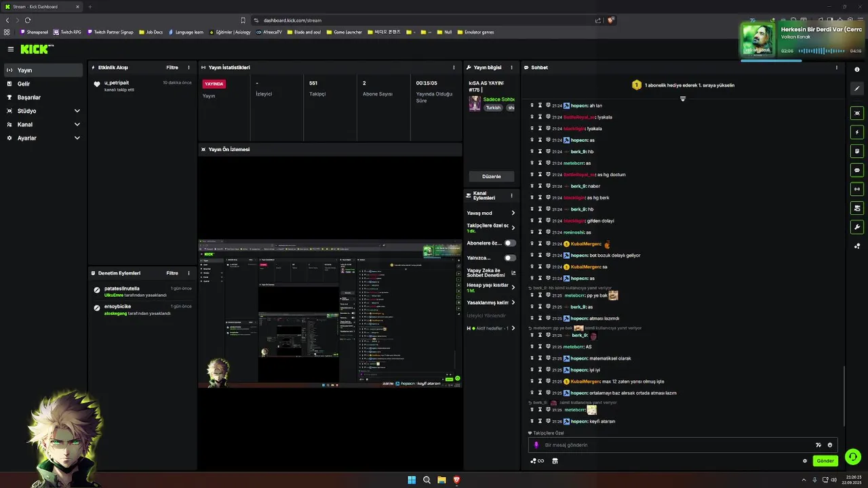Click the Turkish tag in Yayın bilgisi
868x488 pixels.
pos(493,108)
